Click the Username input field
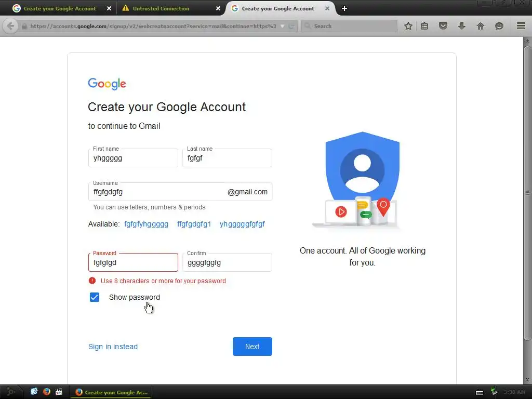 (x=180, y=192)
